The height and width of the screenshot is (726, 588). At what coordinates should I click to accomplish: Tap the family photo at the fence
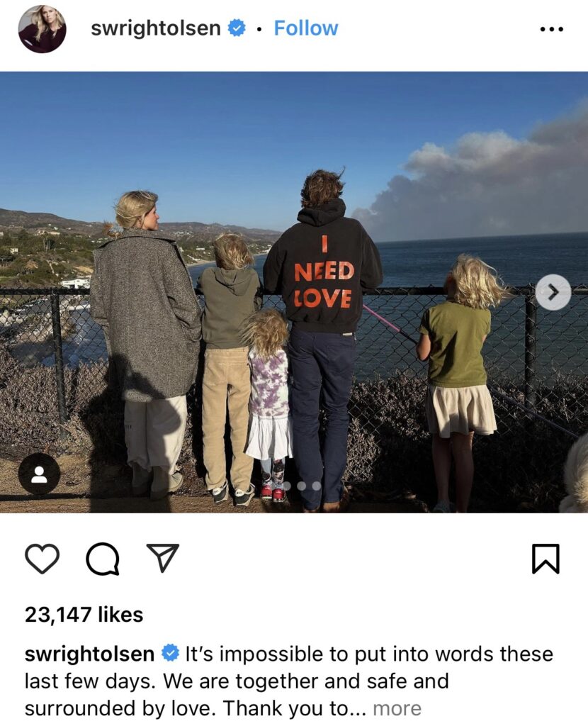pyautogui.click(x=294, y=292)
